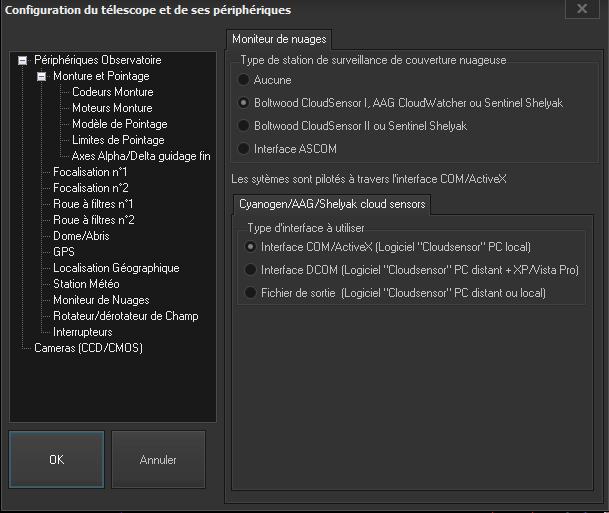Viewport: 609px width, 513px height.
Task: Click the OK button
Action: coord(57,460)
